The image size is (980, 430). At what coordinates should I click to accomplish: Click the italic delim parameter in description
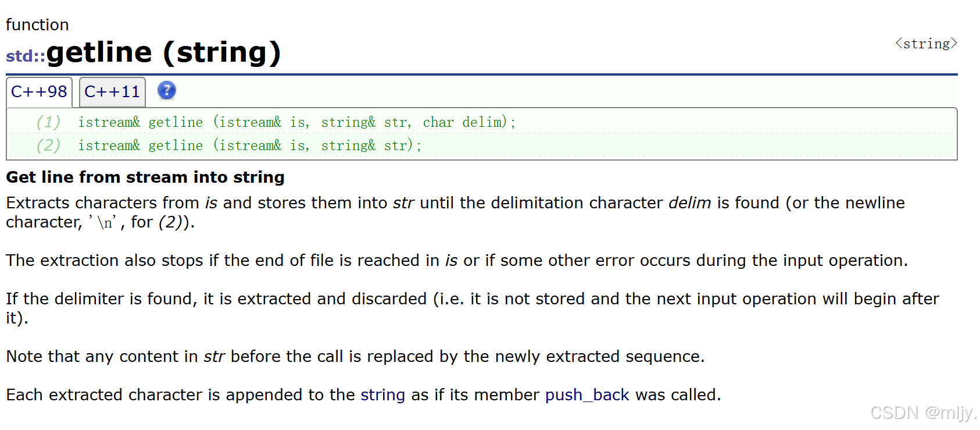[689, 202]
